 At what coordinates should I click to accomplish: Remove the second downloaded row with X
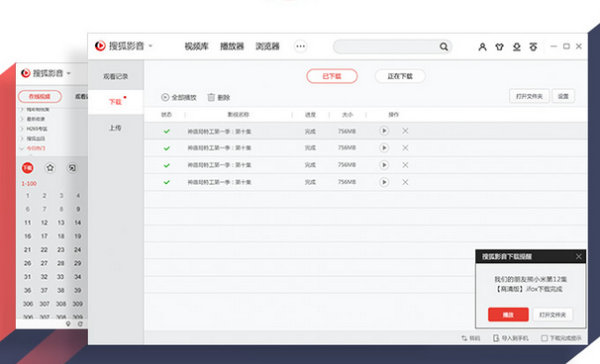[405, 147]
